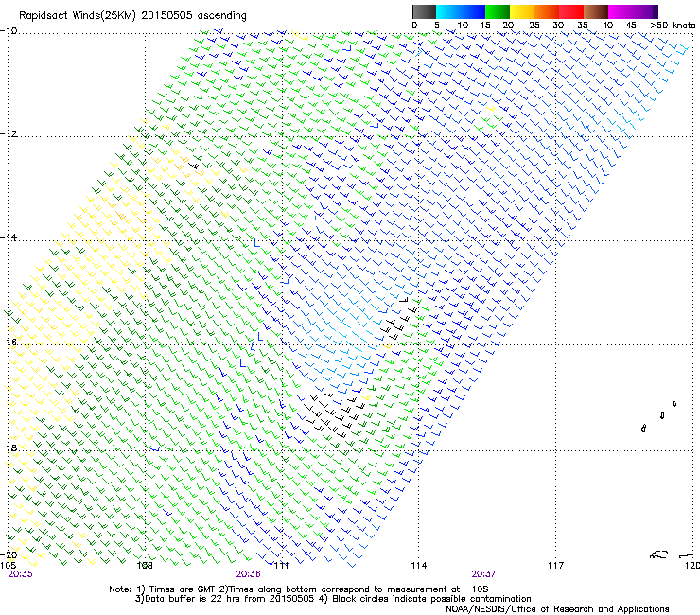Click the '15' value under the legend bar
Screen dimensions: 700x615
(485, 26)
